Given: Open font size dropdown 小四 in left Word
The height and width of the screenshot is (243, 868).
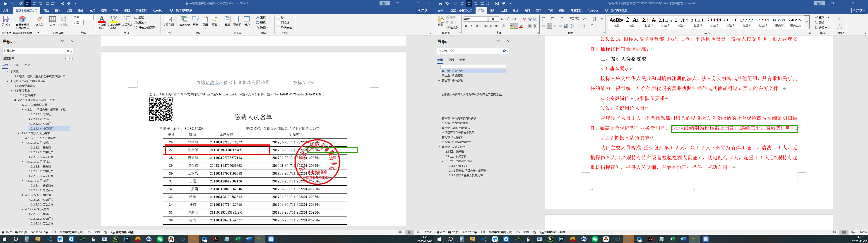Looking at the screenshot, I should point(82,23).
